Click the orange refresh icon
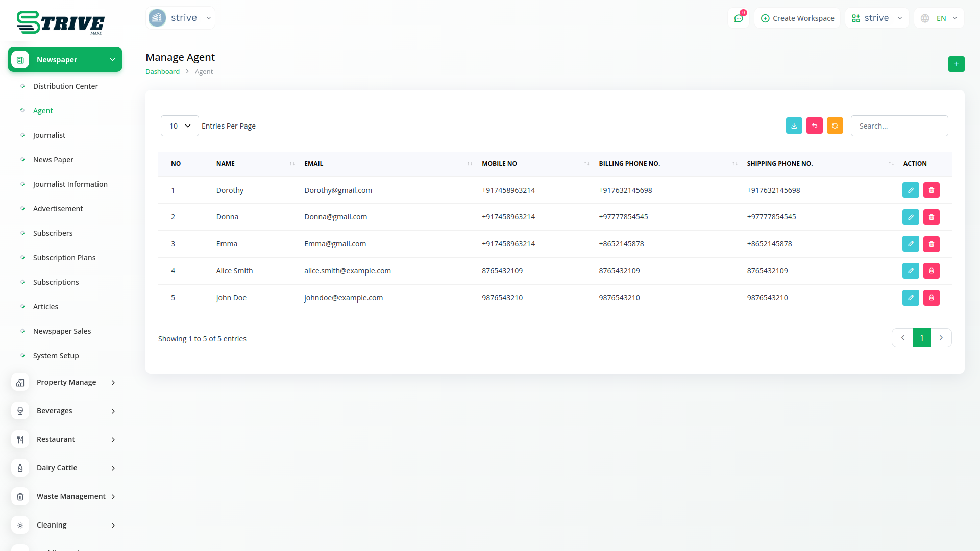 835,126
